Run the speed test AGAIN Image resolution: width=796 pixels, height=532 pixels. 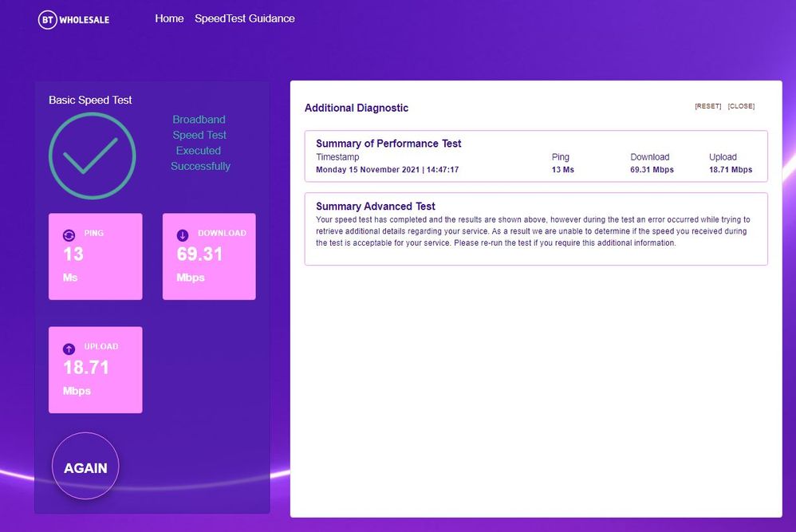(x=85, y=468)
